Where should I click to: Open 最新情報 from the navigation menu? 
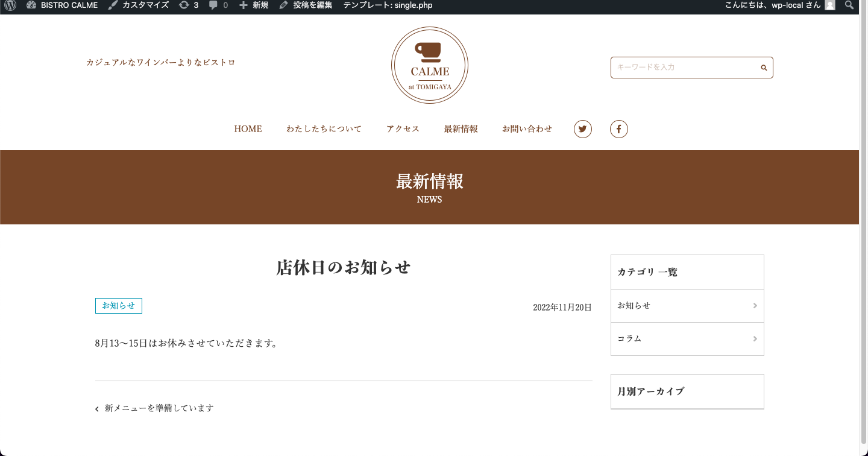pyautogui.click(x=461, y=128)
